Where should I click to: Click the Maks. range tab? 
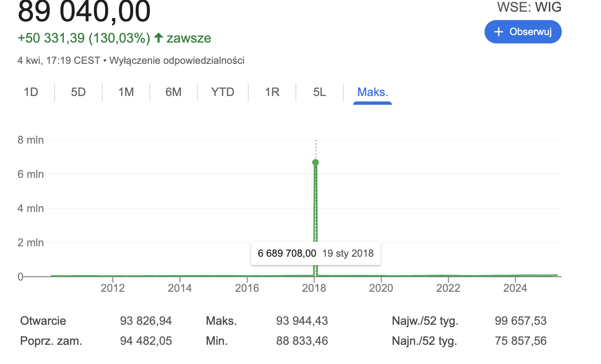pos(372,92)
